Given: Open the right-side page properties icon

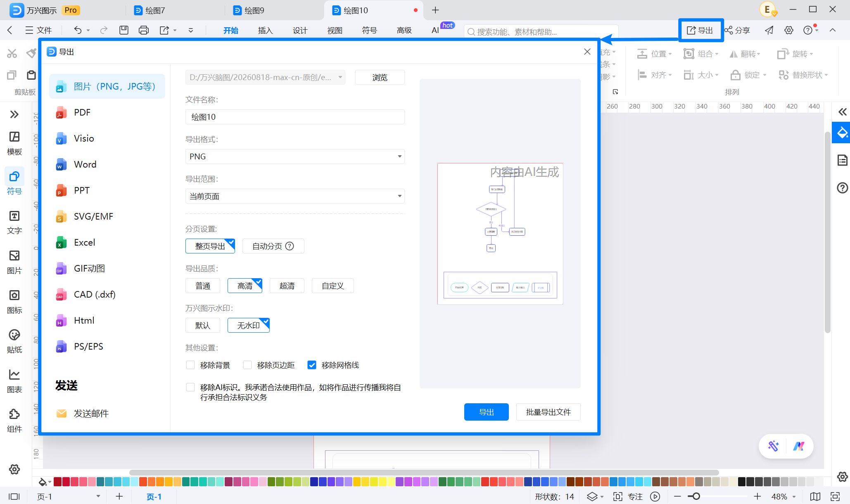Looking at the screenshot, I should pyautogui.click(x=843, y=160).
